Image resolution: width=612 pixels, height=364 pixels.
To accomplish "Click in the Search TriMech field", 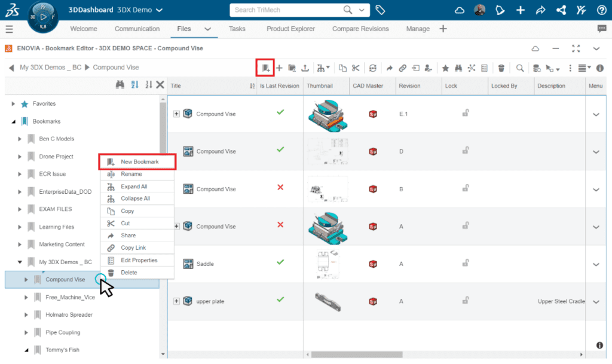I will tap(287, 10).
